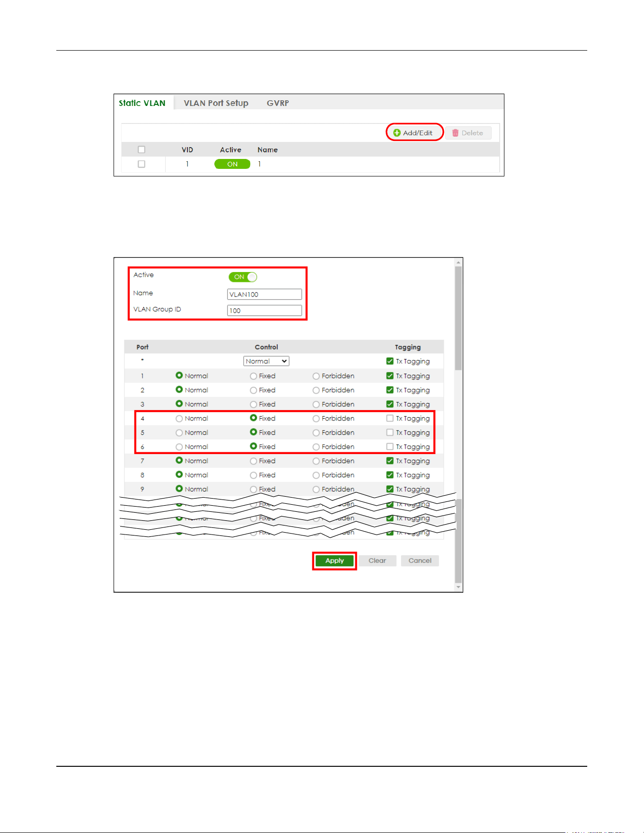
Task: Check the select-all checkbox in VLAN table header
Action: [141, 149]
